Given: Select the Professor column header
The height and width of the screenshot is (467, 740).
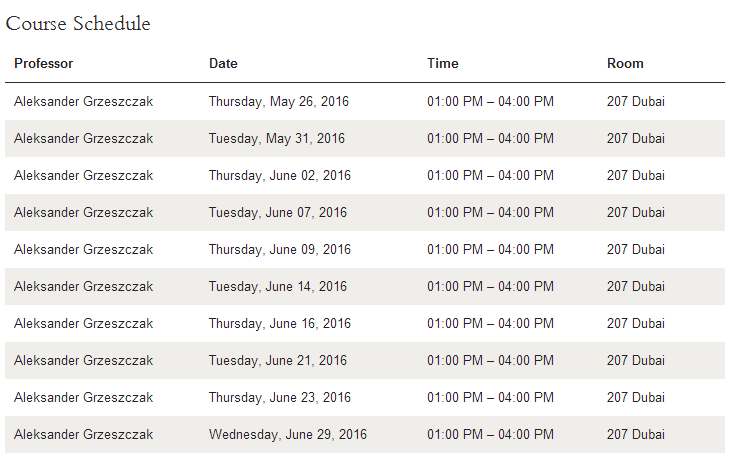Looking at the screenshot, I should [x=43, y=63].
